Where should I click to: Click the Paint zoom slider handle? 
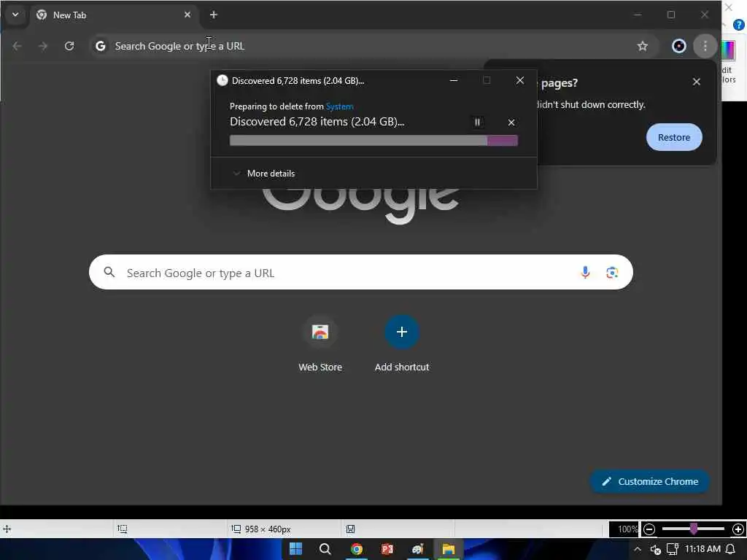pos(694,528)
